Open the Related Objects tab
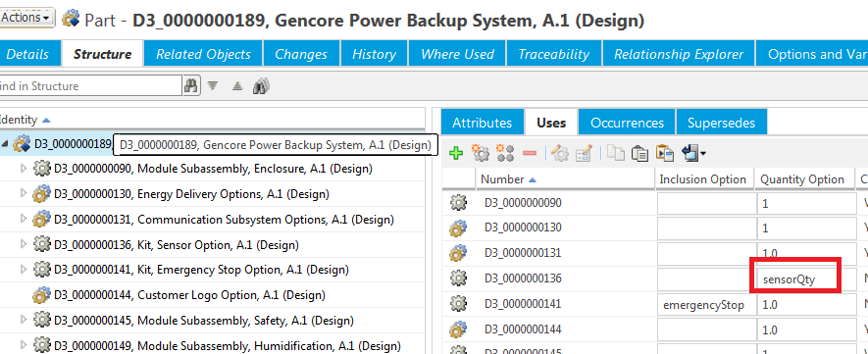Viewport: 868px width, 354px height. click(203, 54)
